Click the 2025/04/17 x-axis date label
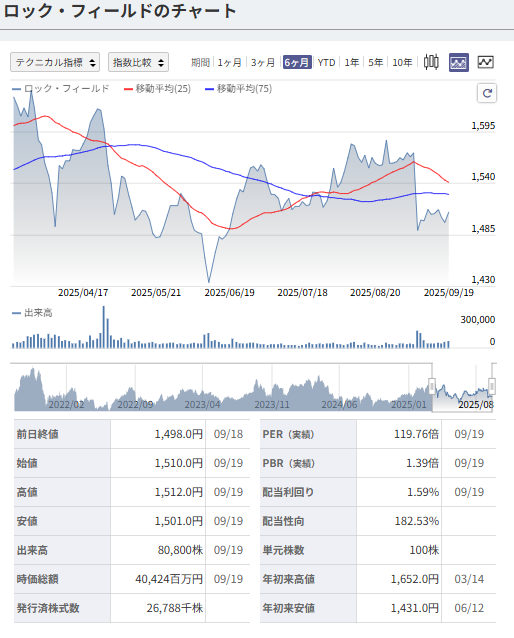Viewport: 514px width, 638px height. pyautogui.click(x=83, y=293)
